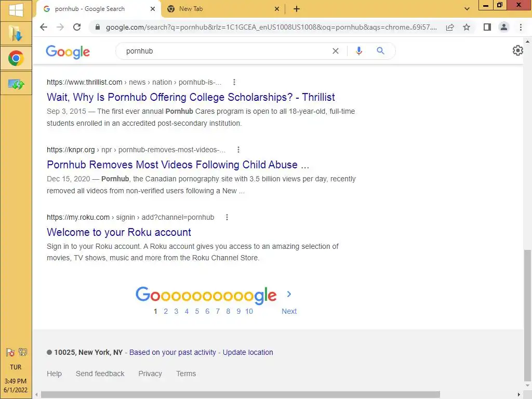
Task: Bookmark this page with the star
Action: (467, 27)
